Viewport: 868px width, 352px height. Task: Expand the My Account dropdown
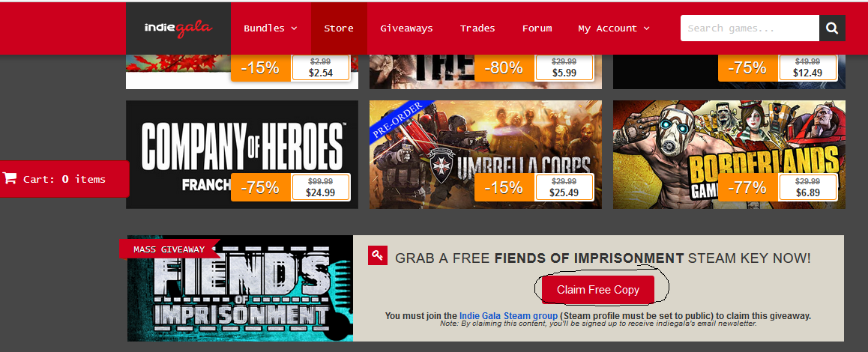click(613, 28)
